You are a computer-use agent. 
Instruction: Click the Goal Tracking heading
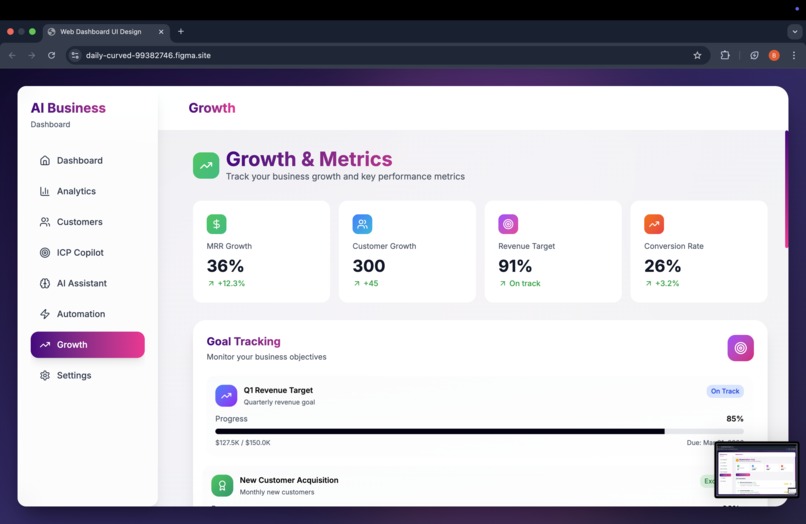pyautogui.click(x=244, y=341)
